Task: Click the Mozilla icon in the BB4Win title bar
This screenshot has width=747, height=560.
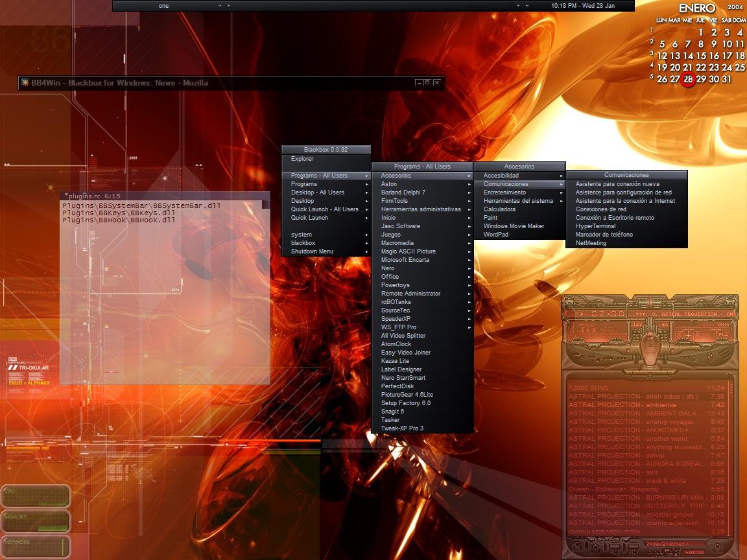Action: click(25, 82)
